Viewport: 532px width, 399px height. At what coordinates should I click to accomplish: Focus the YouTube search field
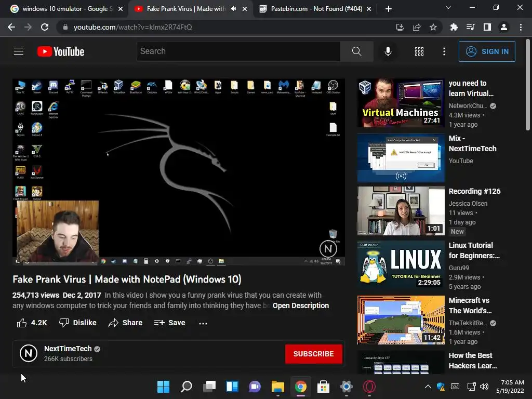(238, 51)
